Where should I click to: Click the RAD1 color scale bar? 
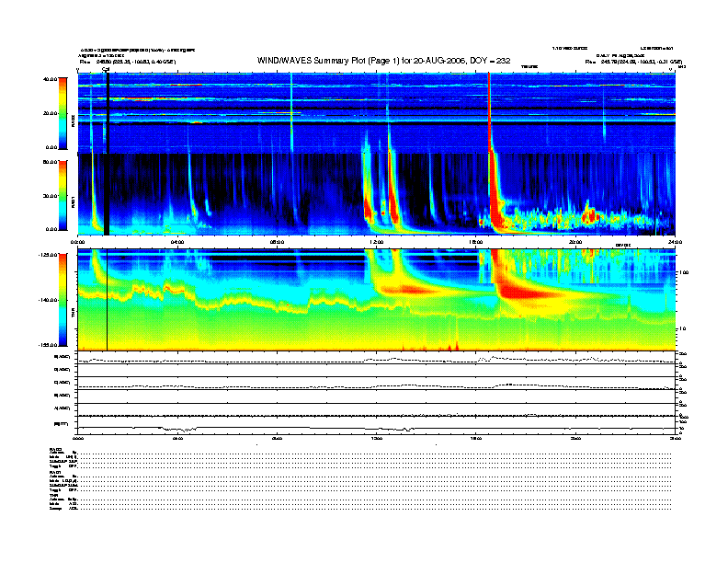(63, 195)
